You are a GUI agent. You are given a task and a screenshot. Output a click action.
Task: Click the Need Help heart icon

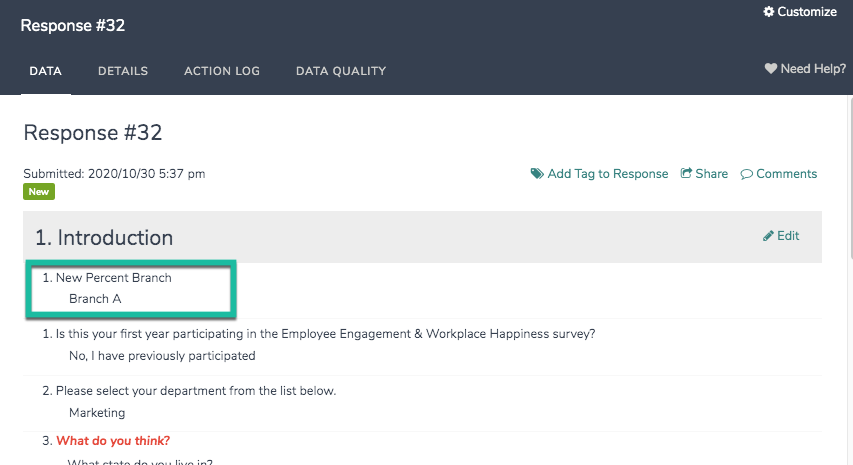pyautogui.click(x=771, y=69)
